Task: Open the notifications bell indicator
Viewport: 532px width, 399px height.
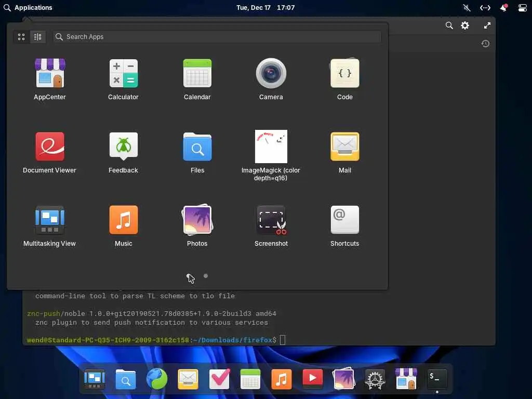Action: point(504,7)
